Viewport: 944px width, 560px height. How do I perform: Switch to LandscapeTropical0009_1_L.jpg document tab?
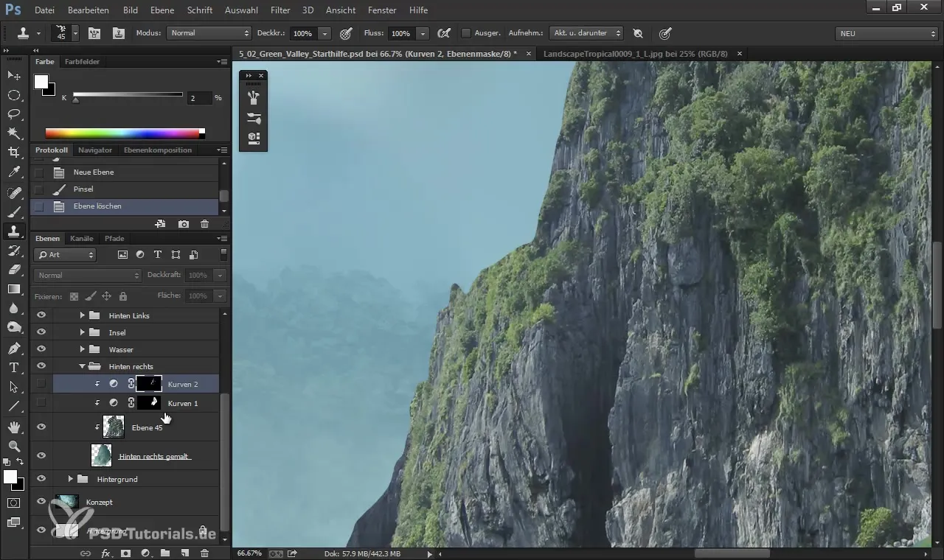636,54
